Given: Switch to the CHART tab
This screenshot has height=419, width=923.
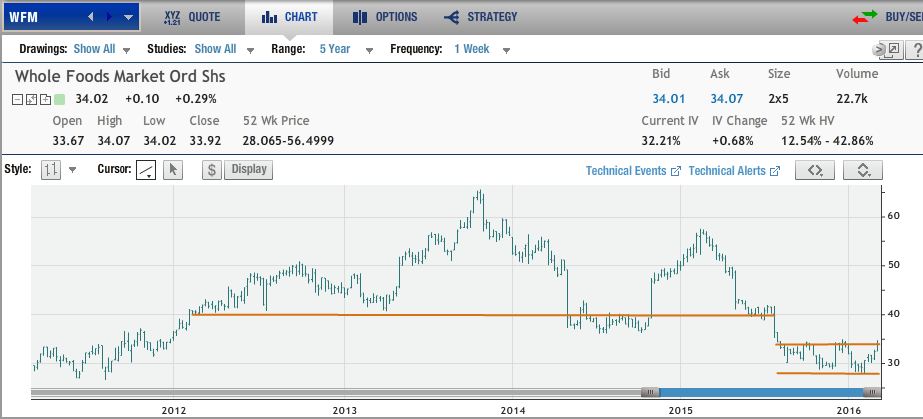Looking at the screenshot, I should pos(289,17).
